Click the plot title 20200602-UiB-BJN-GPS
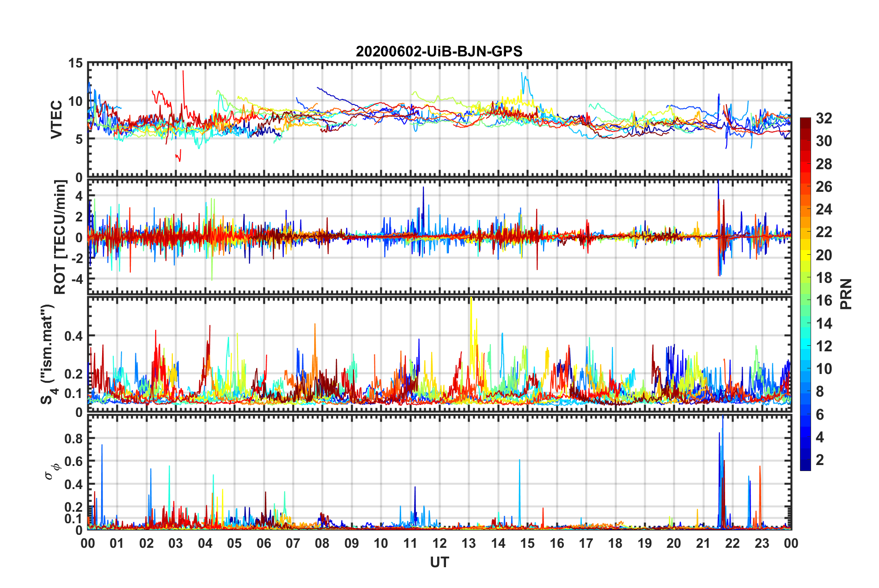 [439, 51]
